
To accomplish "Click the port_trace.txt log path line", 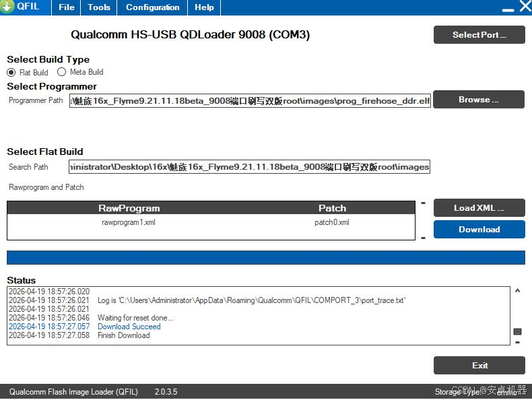I will tap(207, 300).
